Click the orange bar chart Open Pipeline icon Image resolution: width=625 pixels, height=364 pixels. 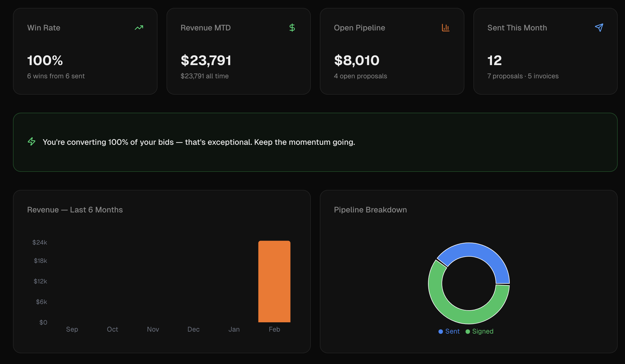[446, 28]
